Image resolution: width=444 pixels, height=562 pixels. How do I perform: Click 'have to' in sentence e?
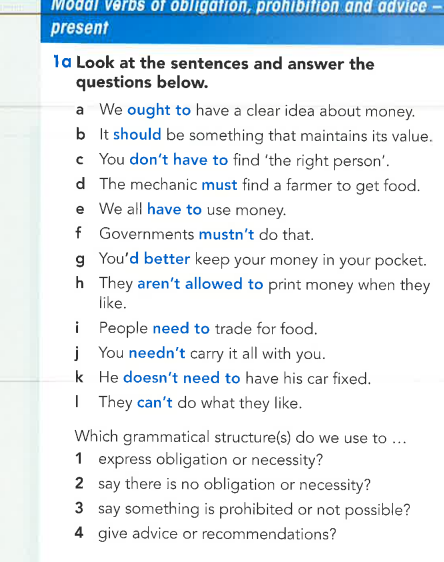[175, 209]
